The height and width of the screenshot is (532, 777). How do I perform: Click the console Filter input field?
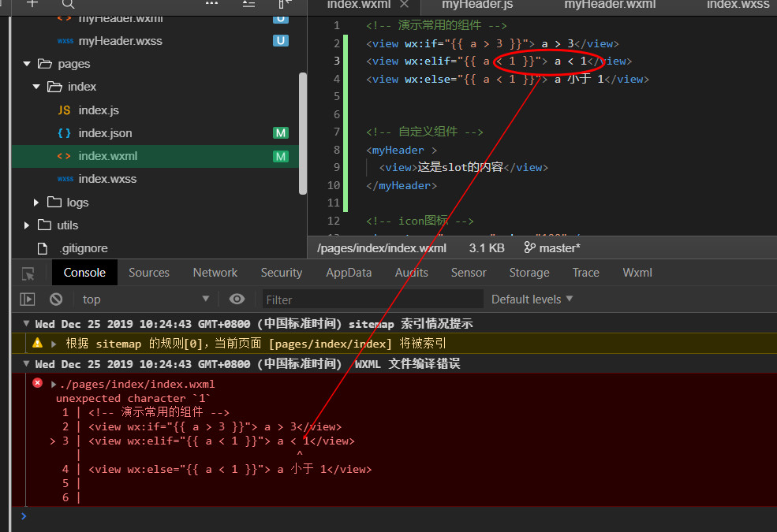click(x=372, y=299)
